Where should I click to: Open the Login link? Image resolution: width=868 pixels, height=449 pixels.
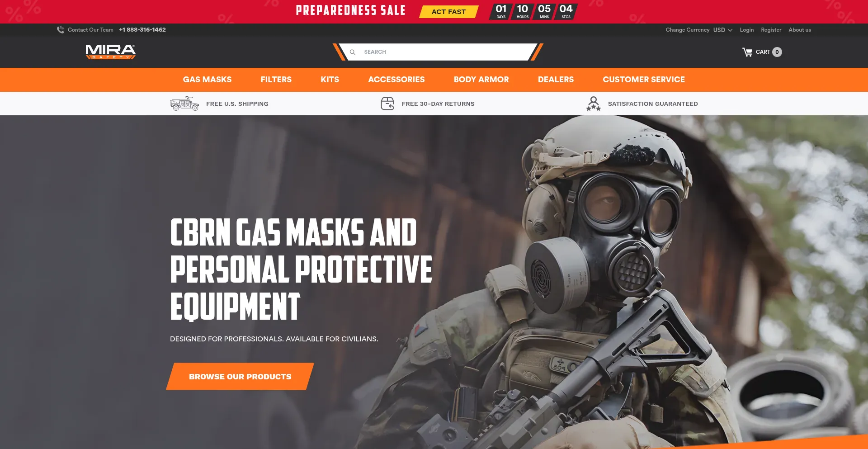pyautogui.click(x=747, y=30)
